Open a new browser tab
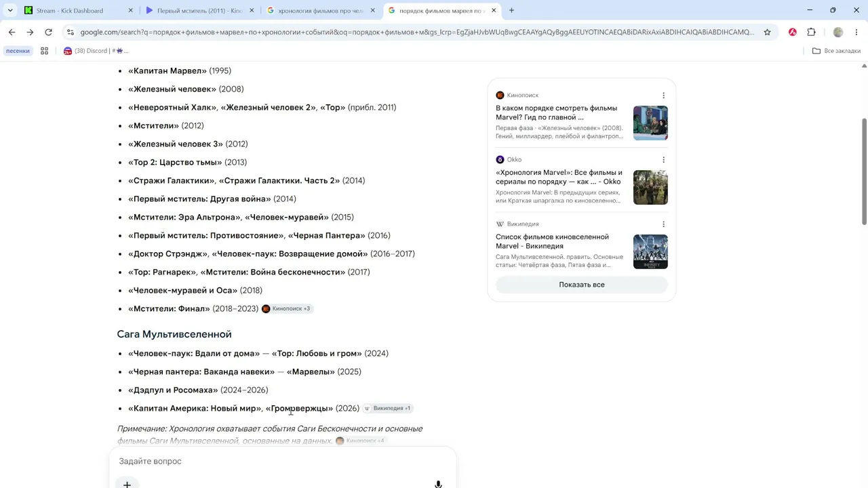Viewport: 868px width, 488px height. tap(511, 10)
